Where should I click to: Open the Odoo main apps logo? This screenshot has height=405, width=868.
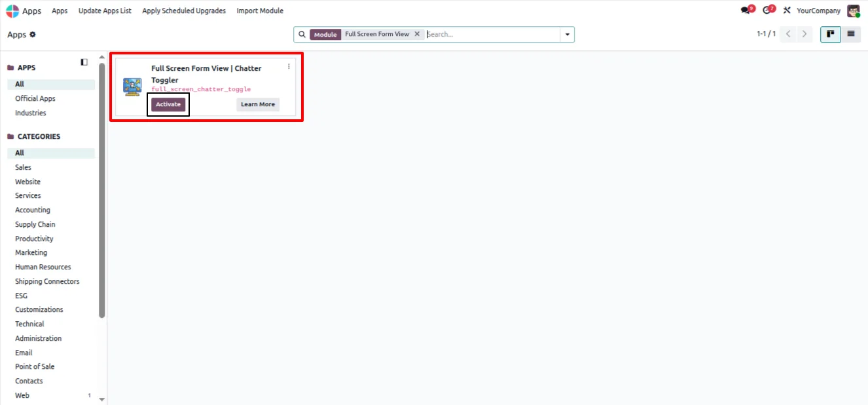click(x=12, y=11)
